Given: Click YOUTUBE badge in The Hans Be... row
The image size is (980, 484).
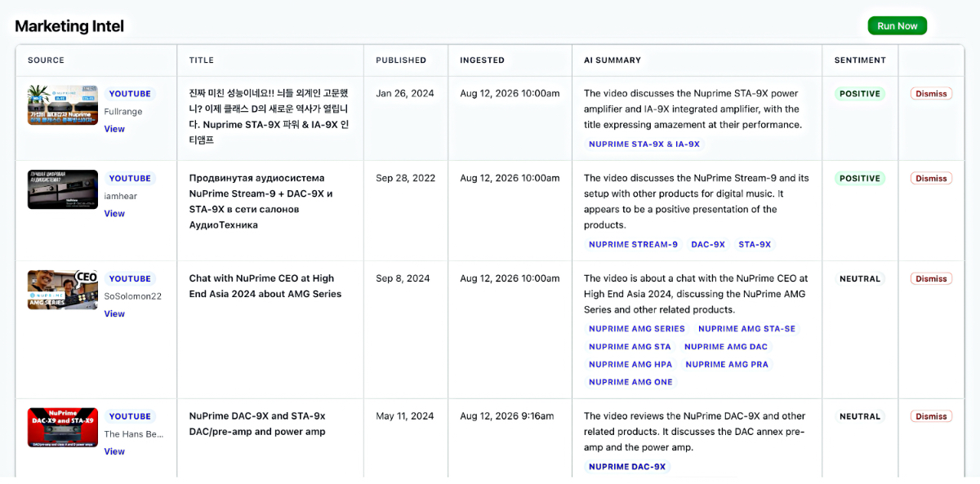Looking at the screenshot, I should [130, 417].
